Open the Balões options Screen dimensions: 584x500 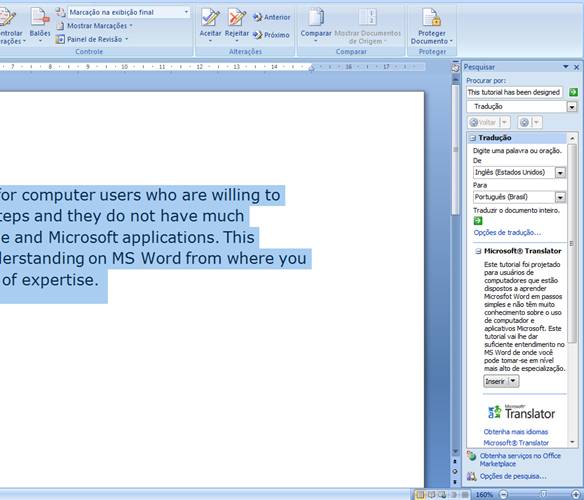(40, 25)
